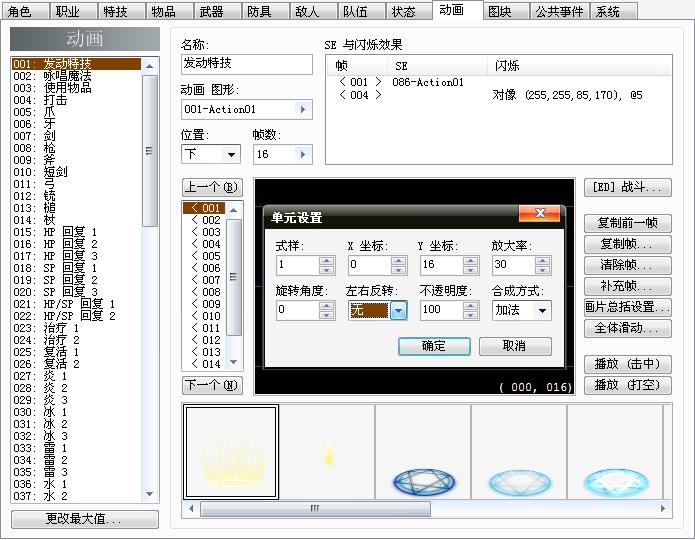The height and width of the screenshot is (540, 695).
Task: Select the bright cyan magic circle thumbnail
Action: 615,452
